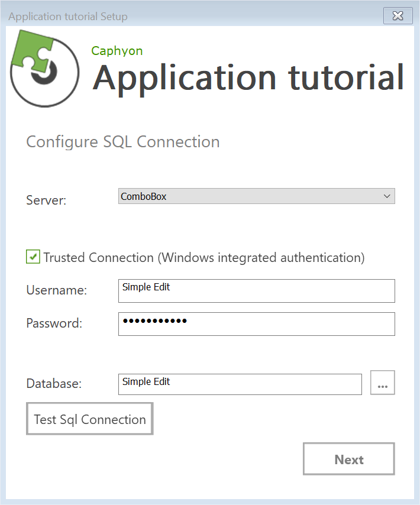Click the Configure SQL Connection heading
Screen dimensions: 420x505
point(123,142)
